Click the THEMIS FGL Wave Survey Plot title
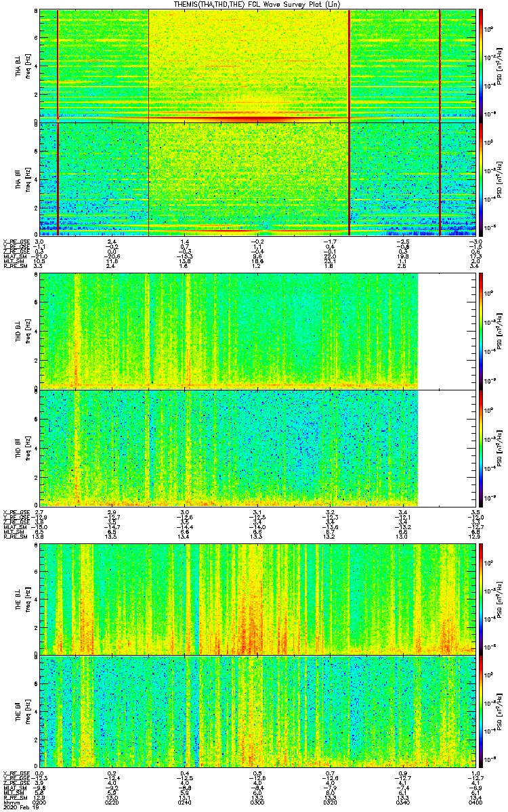Image resolution: width=508 pixels, height=812 pixels. 257,4
